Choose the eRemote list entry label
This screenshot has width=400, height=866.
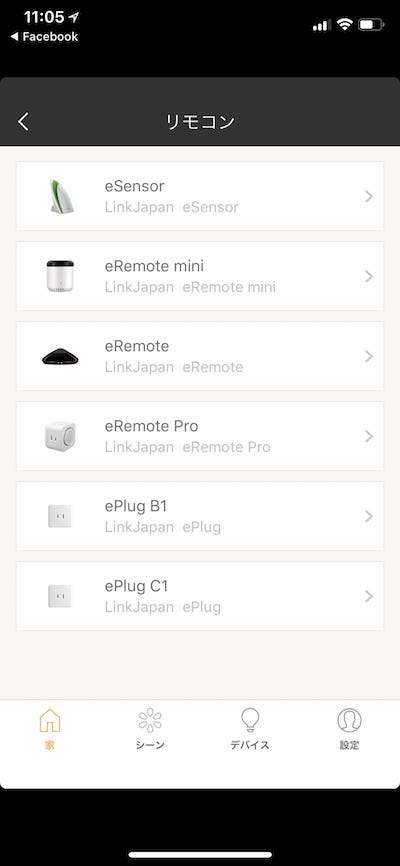137,346
